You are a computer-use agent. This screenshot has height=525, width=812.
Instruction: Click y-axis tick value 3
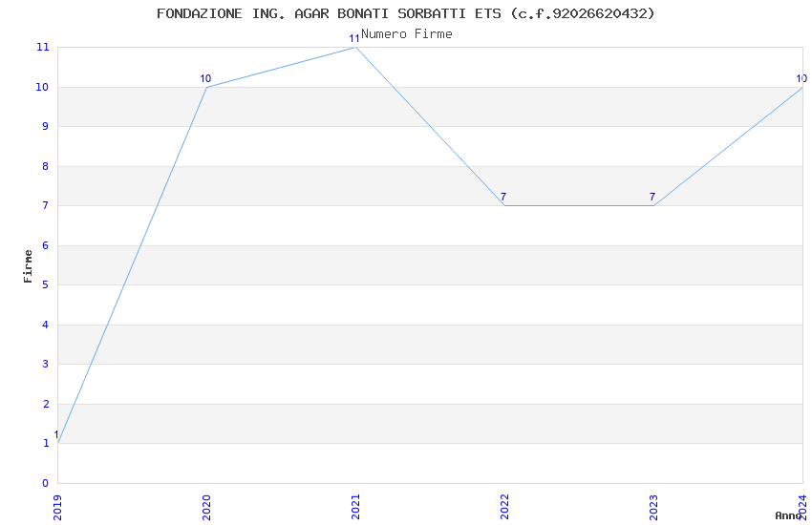pos(46,364)
